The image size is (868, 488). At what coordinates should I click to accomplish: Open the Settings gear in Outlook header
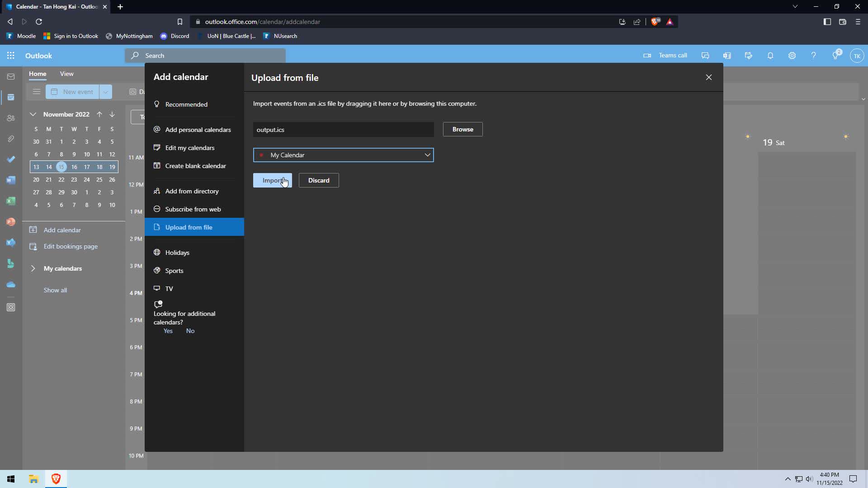792,56
